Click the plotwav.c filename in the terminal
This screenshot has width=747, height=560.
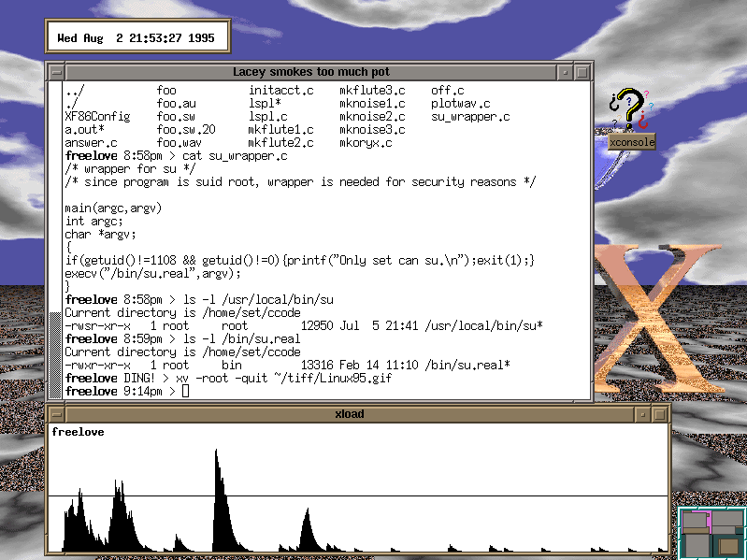click(461, 104)
